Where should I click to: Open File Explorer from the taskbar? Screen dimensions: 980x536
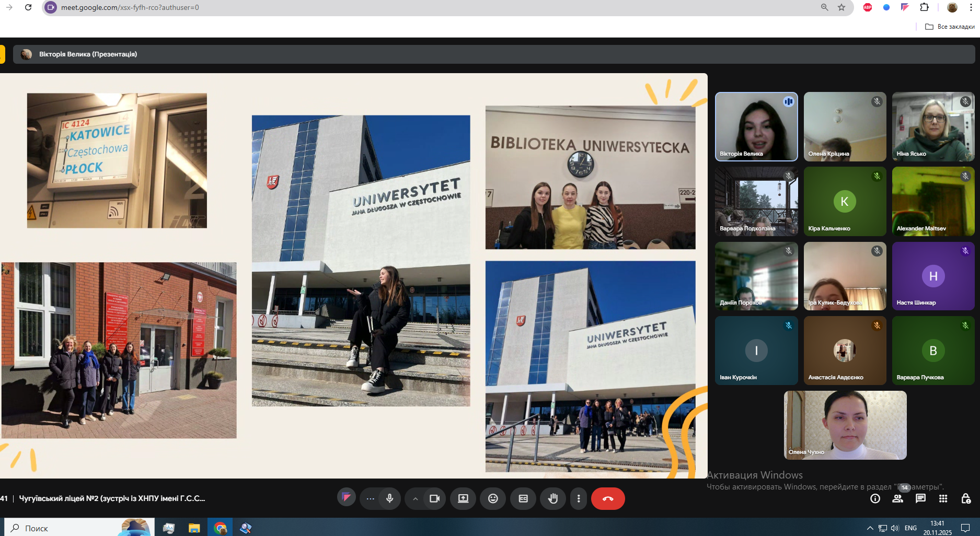pyautogui.click(x=194, y=528)
